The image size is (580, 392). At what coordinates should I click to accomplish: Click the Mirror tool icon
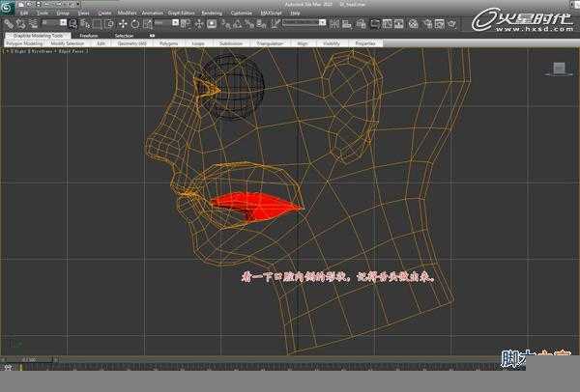[x=334, y=24]
